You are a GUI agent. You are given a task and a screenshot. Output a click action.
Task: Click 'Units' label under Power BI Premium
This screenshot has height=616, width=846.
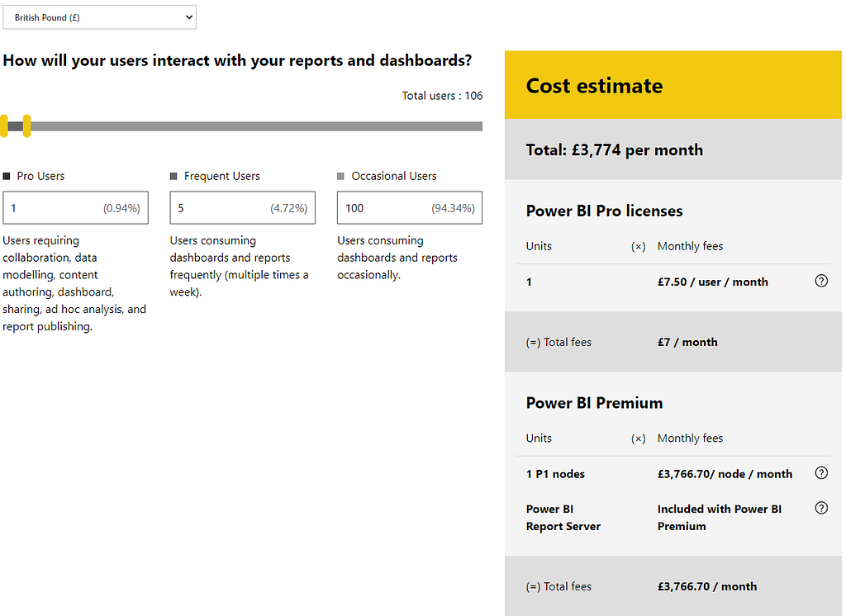pos(539,438)
